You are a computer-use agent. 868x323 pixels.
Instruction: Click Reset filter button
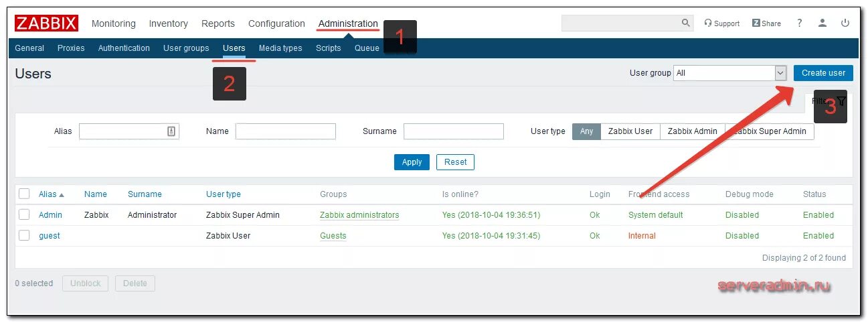(456, 162)
